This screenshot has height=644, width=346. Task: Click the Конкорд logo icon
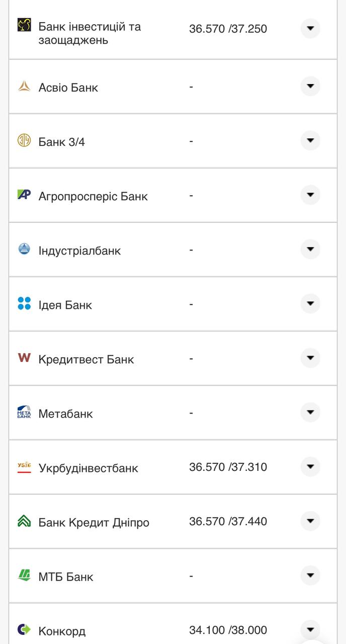pyautogui.click(x=24, y=629)
